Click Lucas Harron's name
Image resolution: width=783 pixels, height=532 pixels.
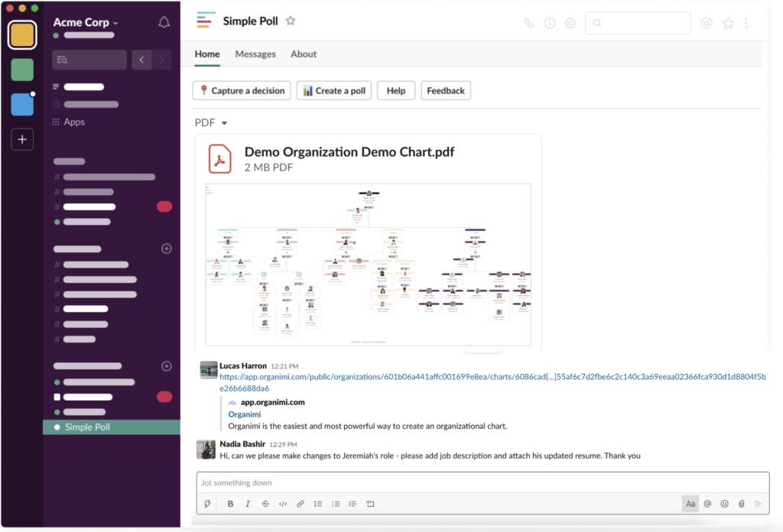[243, 366]
